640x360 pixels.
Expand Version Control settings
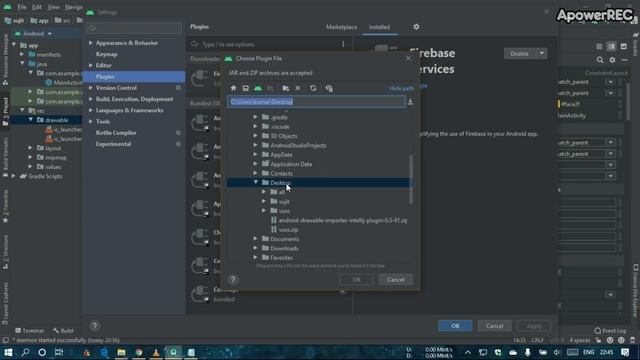(91, 88)
